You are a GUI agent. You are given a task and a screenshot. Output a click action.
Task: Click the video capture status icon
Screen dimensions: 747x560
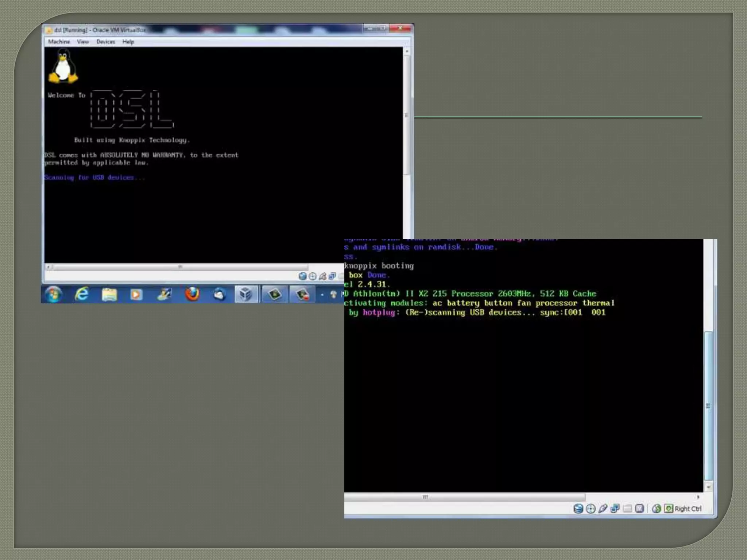pos(639,509)
